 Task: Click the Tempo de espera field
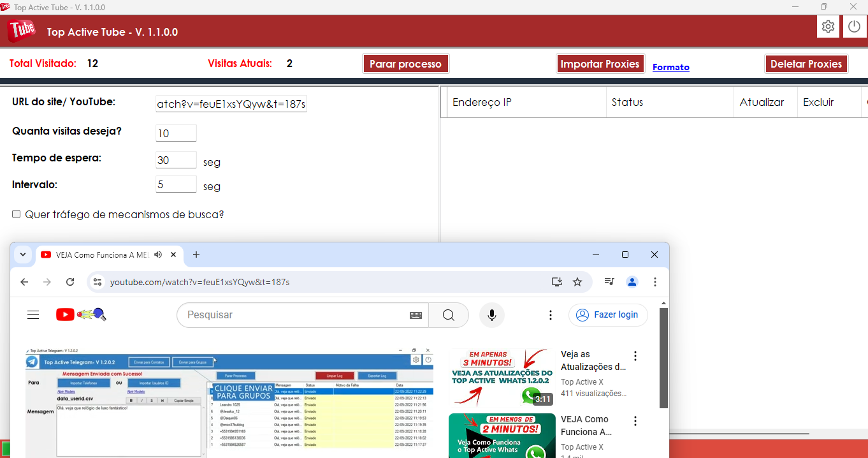click(x=176, y=160)
